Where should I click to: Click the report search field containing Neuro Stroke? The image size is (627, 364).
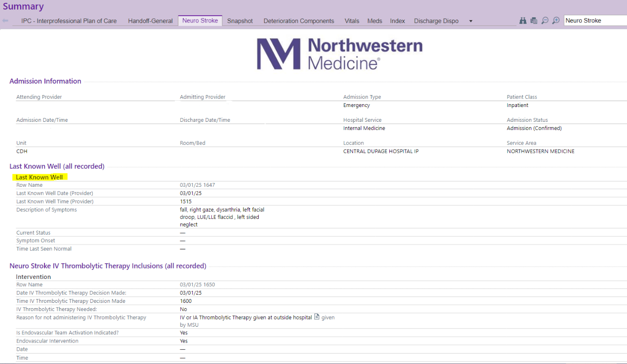pos(595,21)
